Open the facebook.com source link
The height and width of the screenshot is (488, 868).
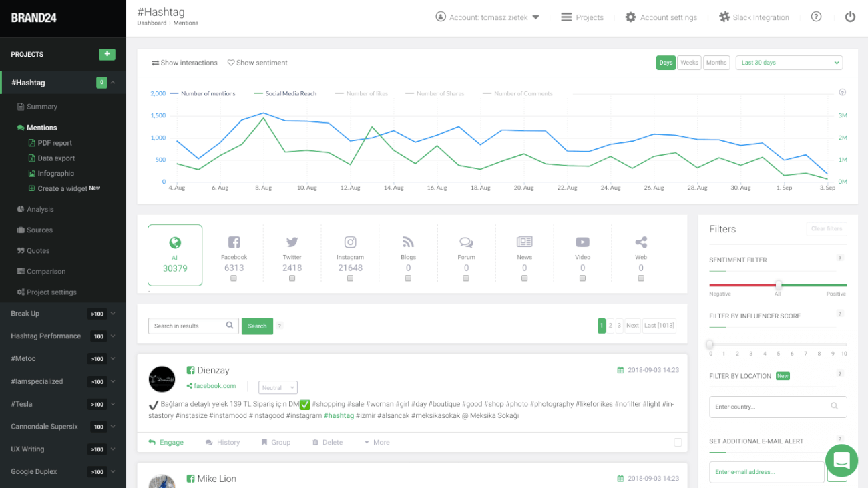(x=211, y=385)
